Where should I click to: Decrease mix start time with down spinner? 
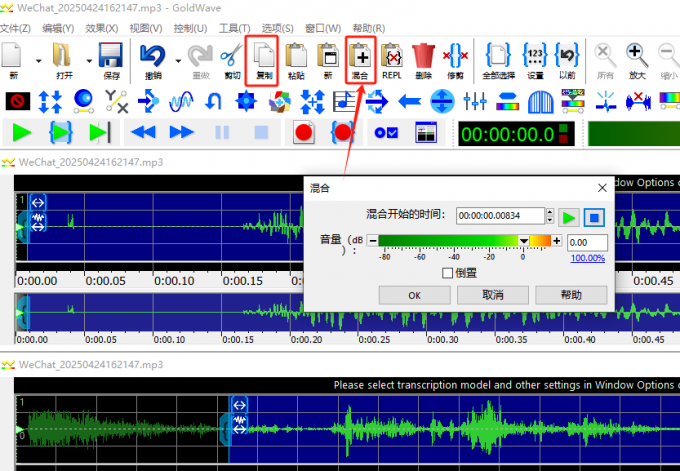click(550, 220)
